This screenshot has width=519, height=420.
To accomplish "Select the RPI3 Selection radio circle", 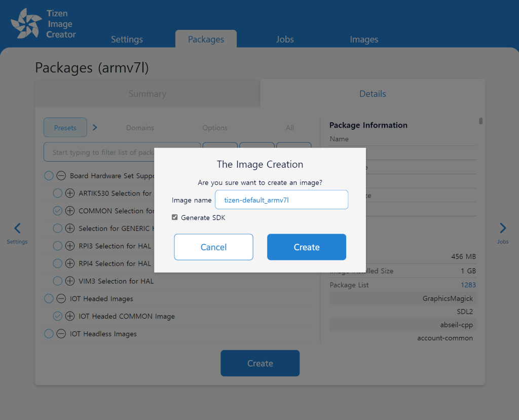I will pyautogui.click(x=57, y=246).
